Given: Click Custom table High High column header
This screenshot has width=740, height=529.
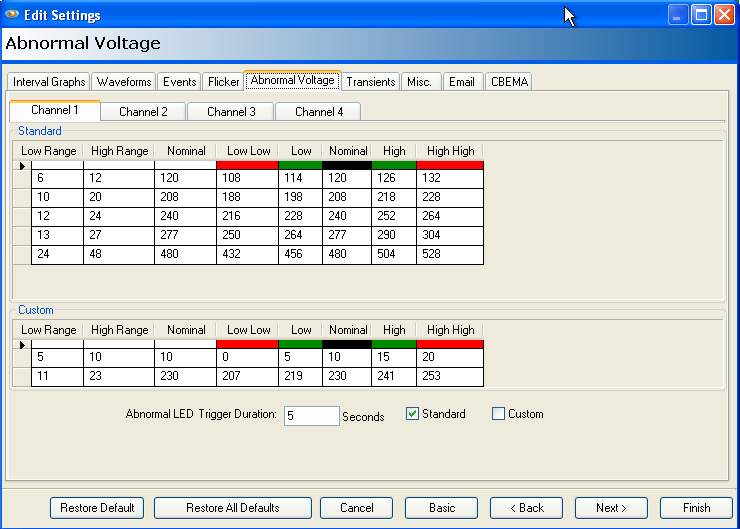Looking at the screenshot, I should coord(450,330).
